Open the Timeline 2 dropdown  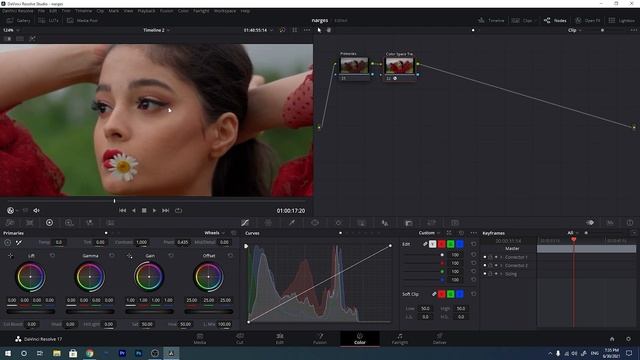[156, 30]
